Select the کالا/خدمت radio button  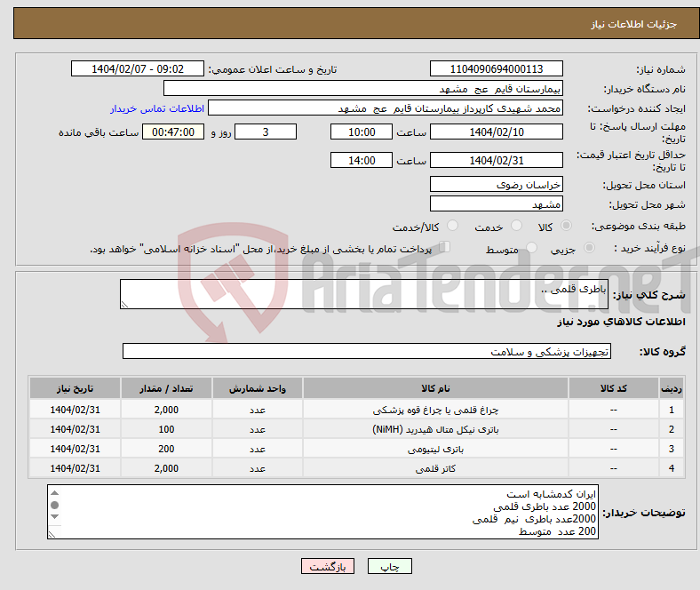point(453,226)
